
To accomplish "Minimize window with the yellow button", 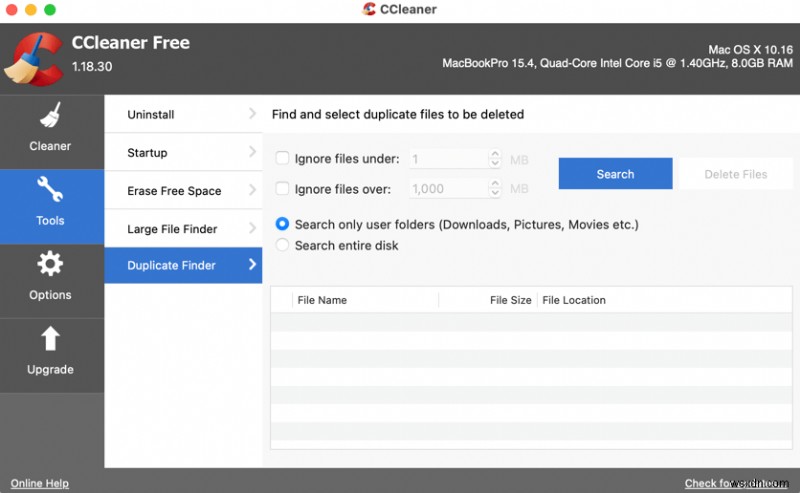I will pos(31,10).
